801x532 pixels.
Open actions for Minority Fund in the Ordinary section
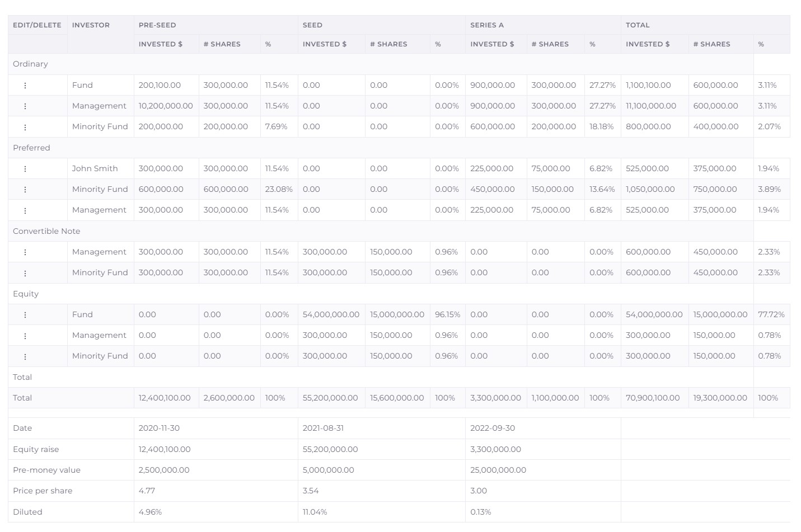26,126
